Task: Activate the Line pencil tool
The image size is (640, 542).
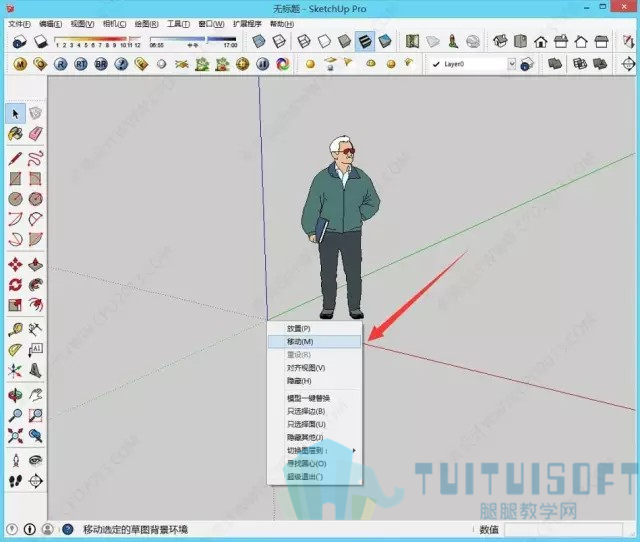Action: click(x=16, y=158)
